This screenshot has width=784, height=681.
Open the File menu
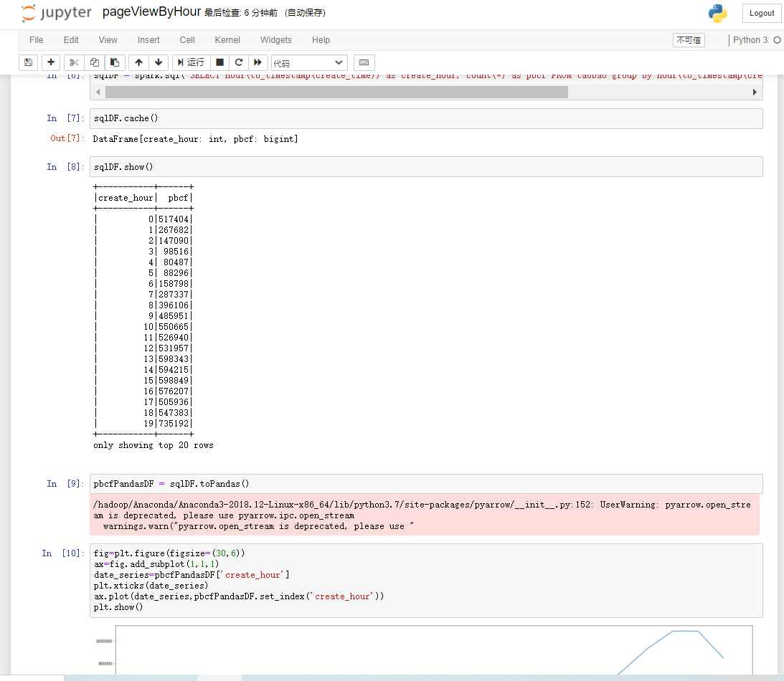click(x=36, y=40)
